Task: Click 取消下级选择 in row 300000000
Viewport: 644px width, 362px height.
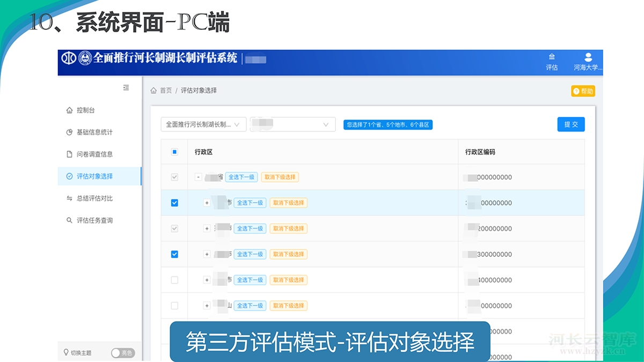Action: 289,254
